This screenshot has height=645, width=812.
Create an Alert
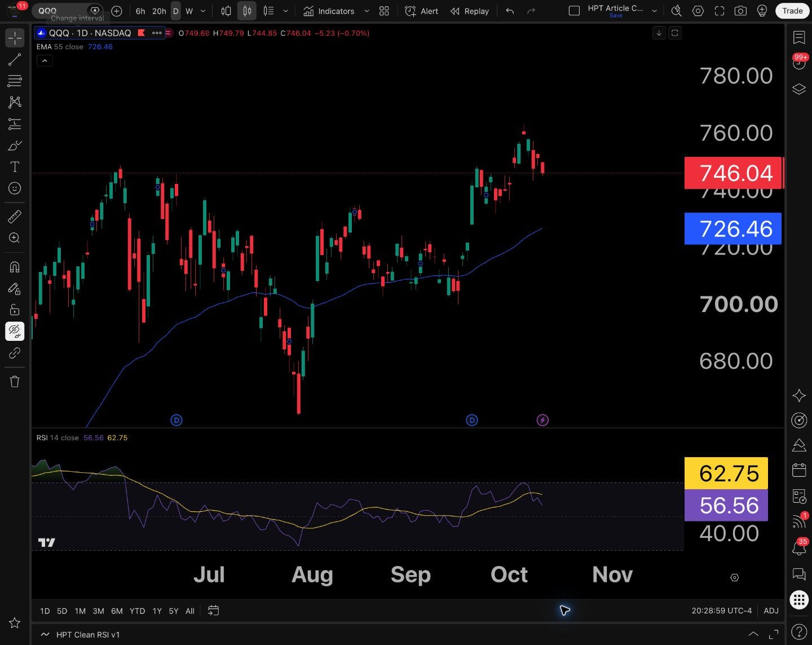[422, 11]
